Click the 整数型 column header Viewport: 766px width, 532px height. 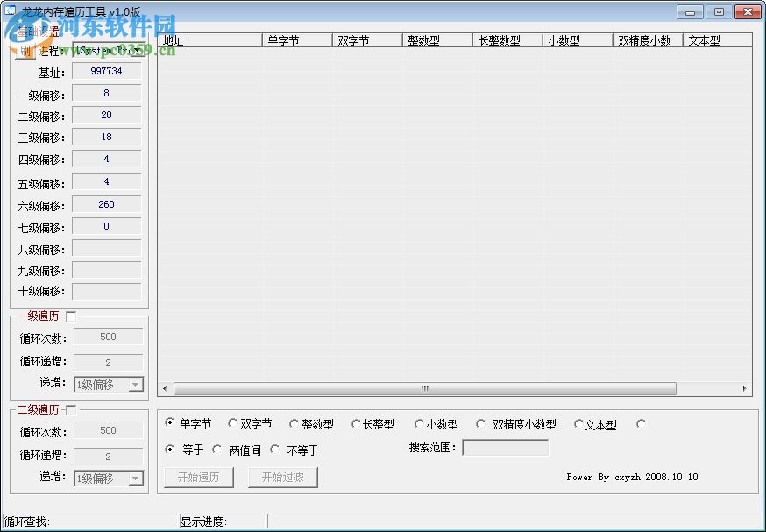point(436,39)
